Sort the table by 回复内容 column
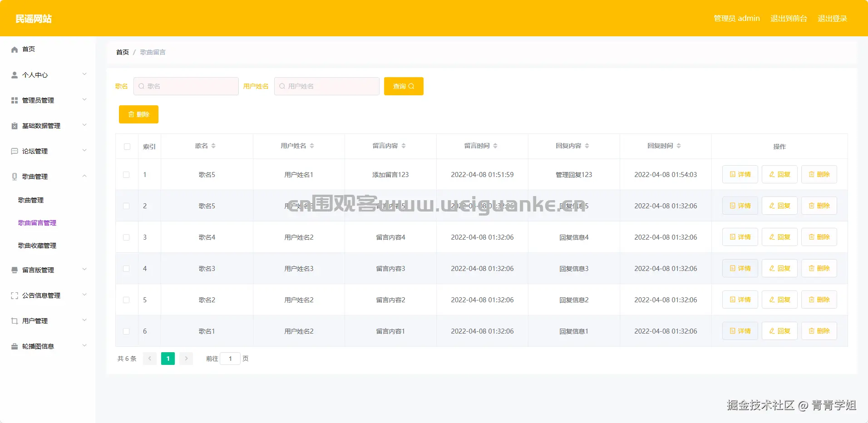 coord(587,146)
